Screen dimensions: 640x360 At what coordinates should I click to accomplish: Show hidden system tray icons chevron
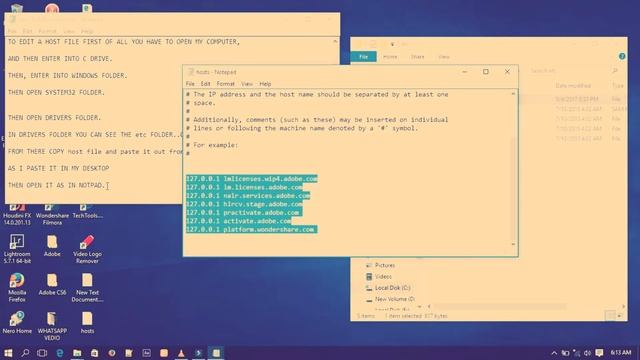click(x=554, y=353)
